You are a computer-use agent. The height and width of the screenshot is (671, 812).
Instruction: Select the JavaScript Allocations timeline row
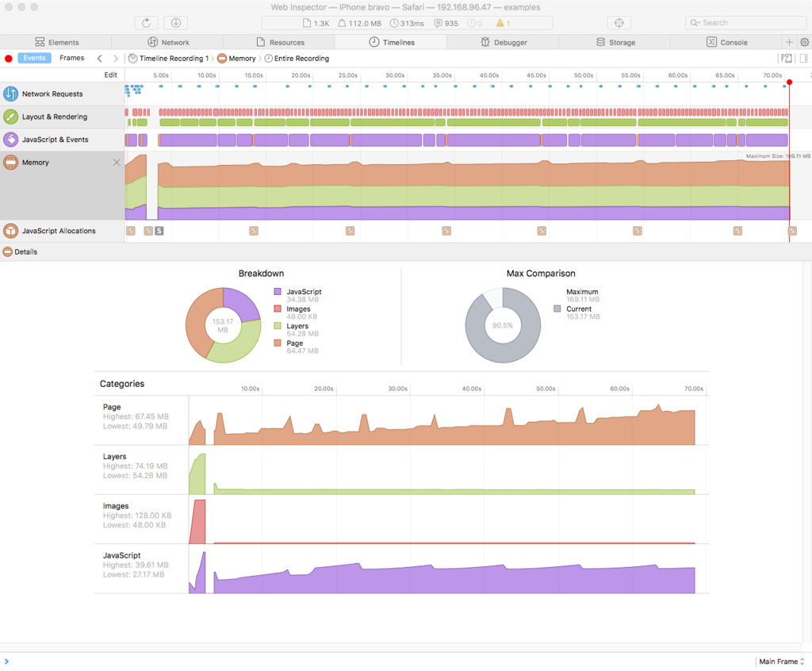(62, 231)
